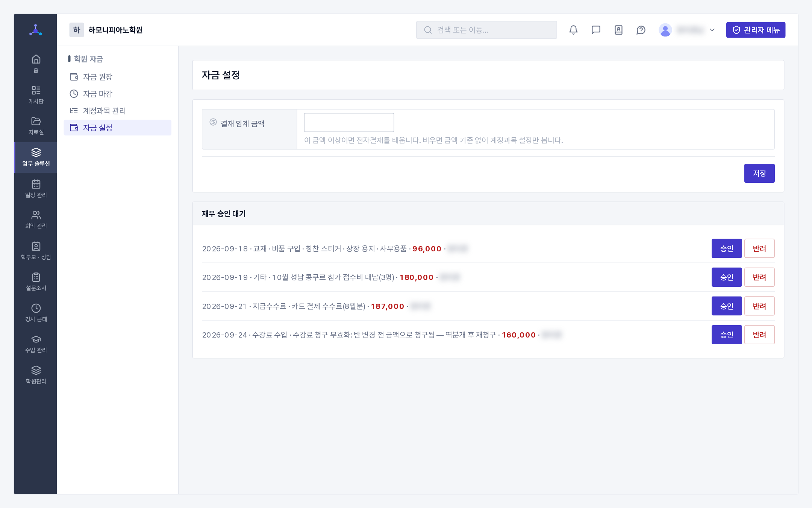
Task: Open 관리자 메뉴 button
Action: [756, 30]
